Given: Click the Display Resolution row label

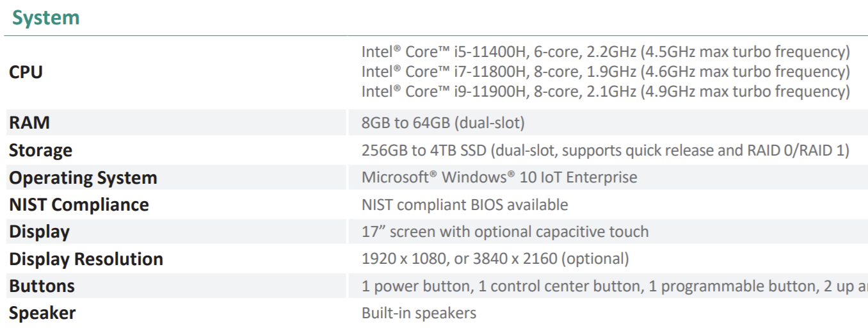Looking at the screenshot, I should 86,259.
